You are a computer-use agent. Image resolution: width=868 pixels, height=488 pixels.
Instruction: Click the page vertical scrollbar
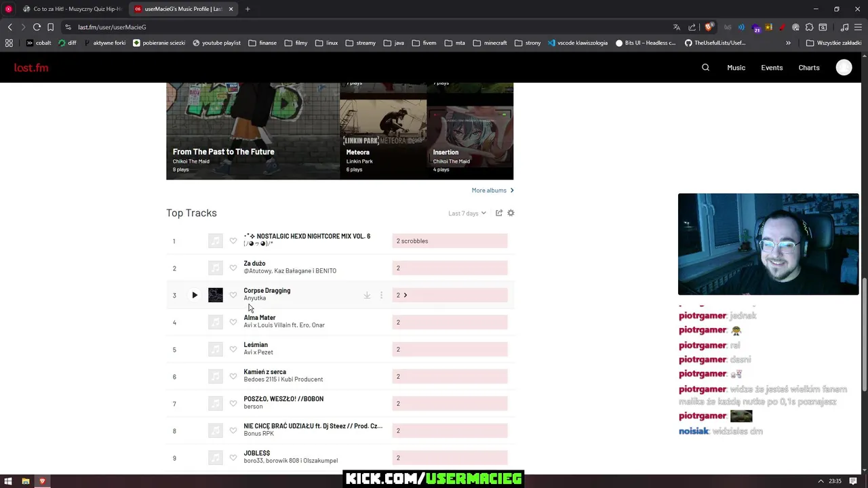[x=865, y=333]
